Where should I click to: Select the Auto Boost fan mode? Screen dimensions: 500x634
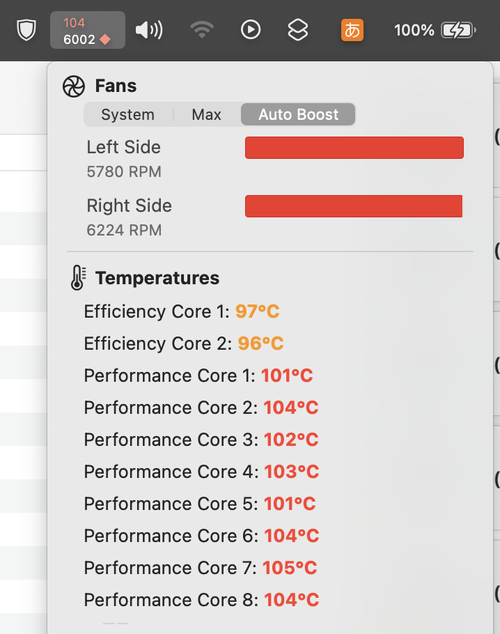[x=298, y=115]
